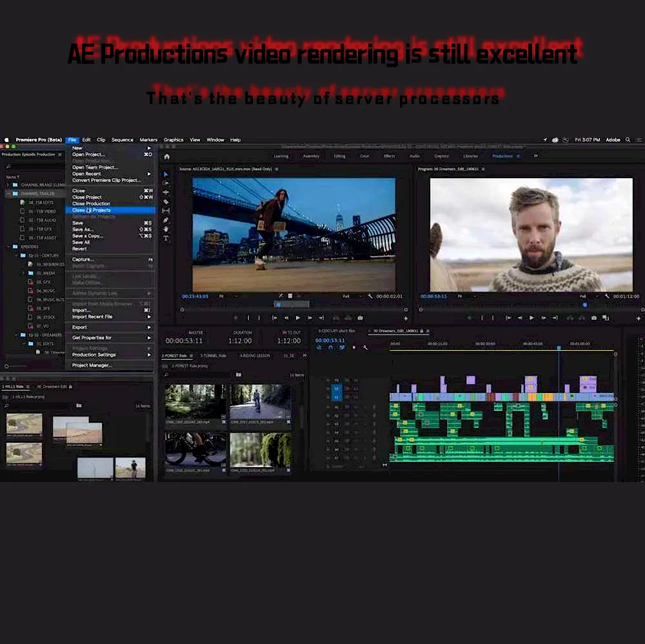Open the Window menu
Screen dimensions: 645x644
point(215,140)
